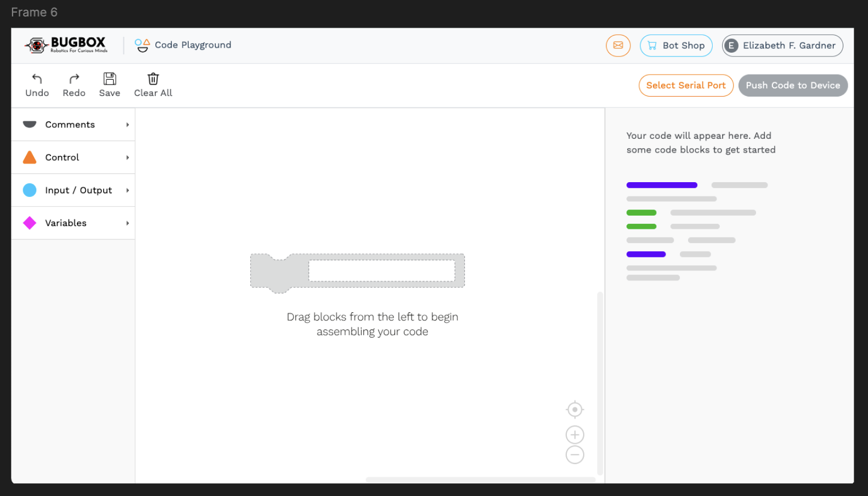868x496 pixels.
Task: Expand the Variables category arrow
Action: (x=127, y=223)
